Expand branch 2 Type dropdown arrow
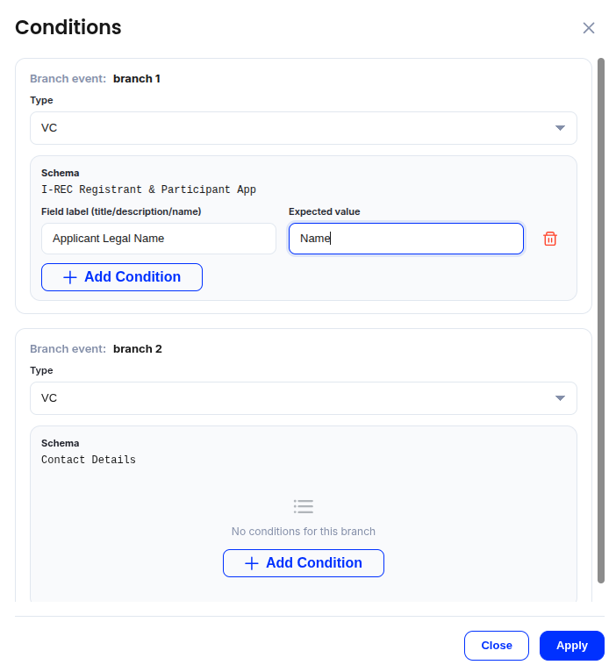This screenshot has height=672, width=616. pyautogui.click(x=560, y=398)
